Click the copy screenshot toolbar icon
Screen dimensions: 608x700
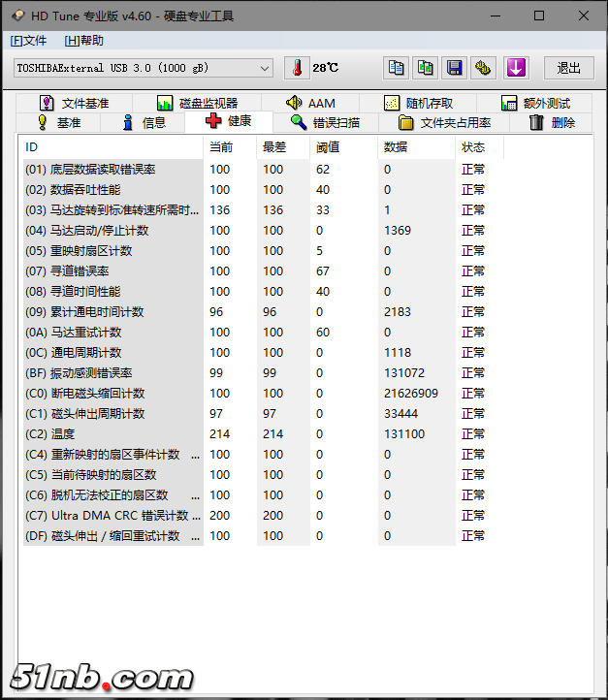(425, 68)
